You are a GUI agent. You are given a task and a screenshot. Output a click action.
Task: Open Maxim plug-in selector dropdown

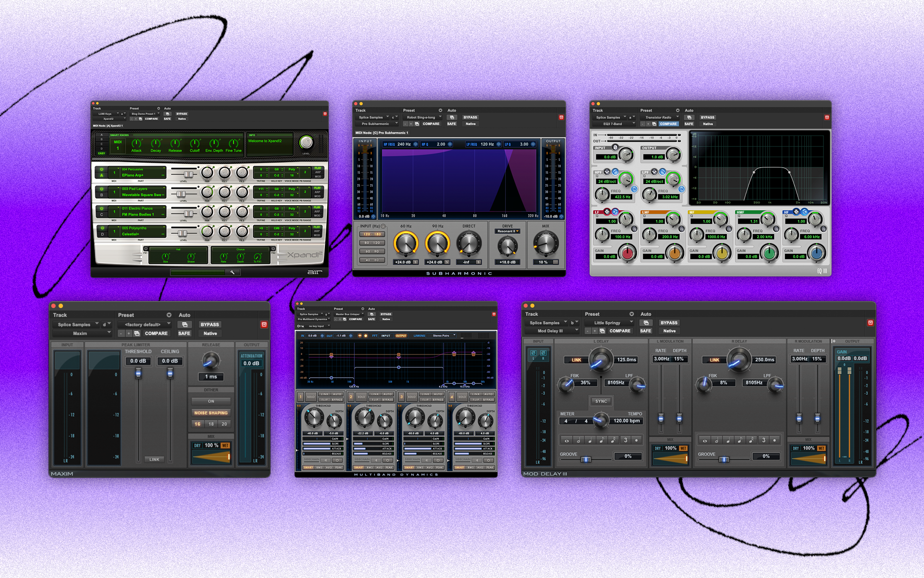(82, 333)
